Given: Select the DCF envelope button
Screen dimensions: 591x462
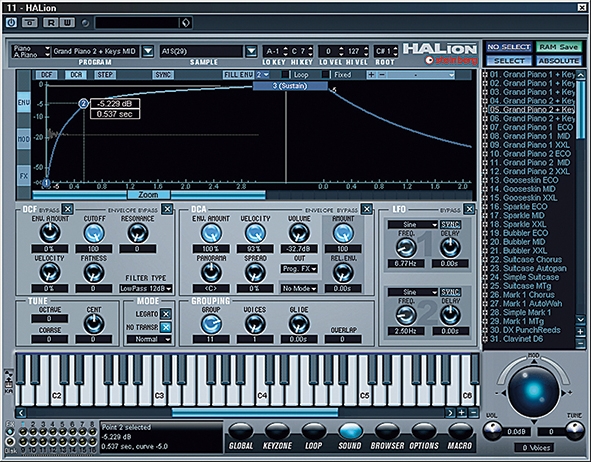Looking at the screenshot, I should click(47, 75).
